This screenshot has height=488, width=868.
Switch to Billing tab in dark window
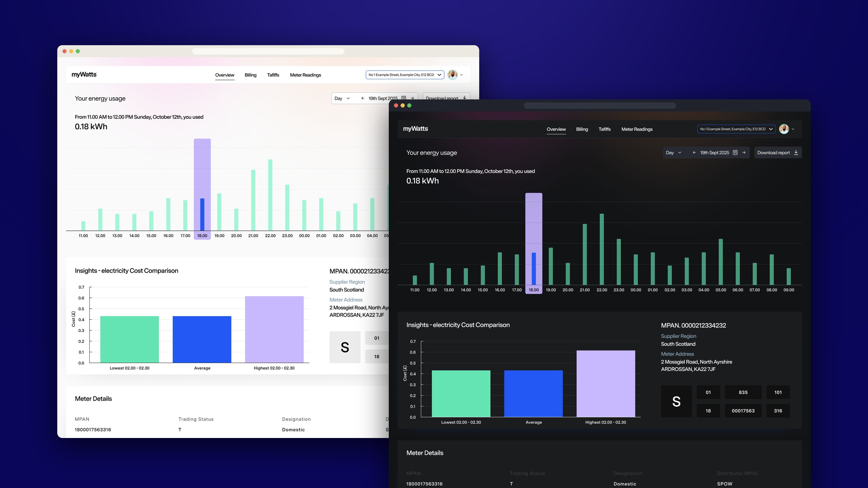(582, 129)
